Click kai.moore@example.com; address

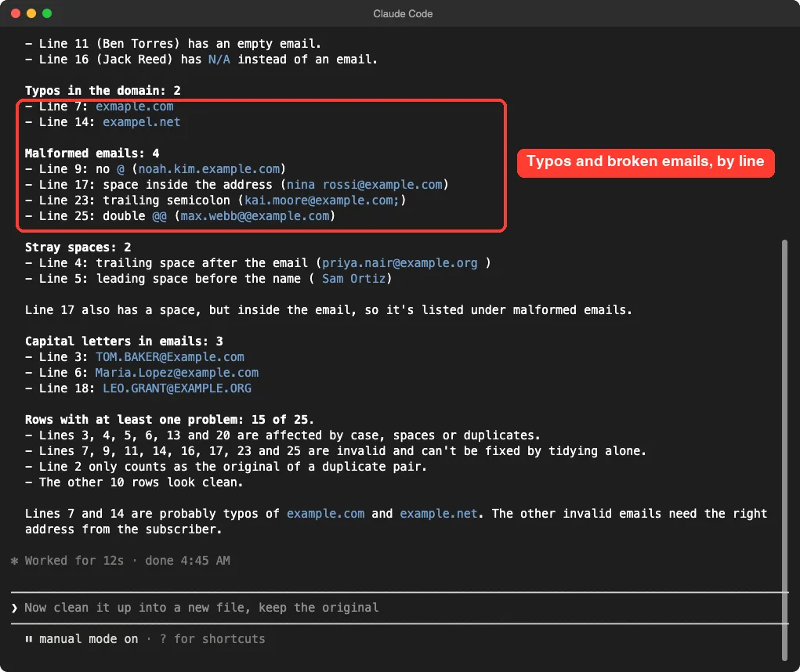(x=321, y=201)
